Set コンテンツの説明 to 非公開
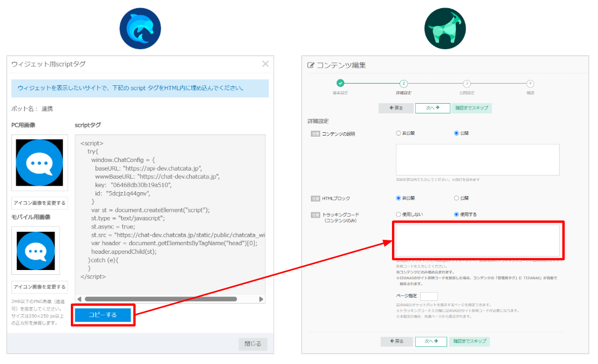Screen dimensions: 598x364 click(x=398, y=133)
